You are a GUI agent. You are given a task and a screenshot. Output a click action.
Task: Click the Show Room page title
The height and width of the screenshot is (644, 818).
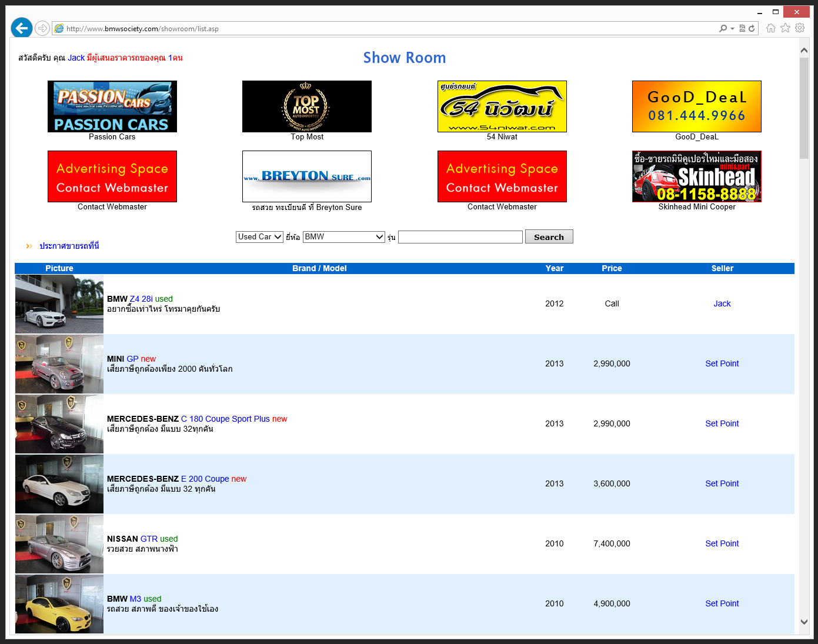coord(405,58)
